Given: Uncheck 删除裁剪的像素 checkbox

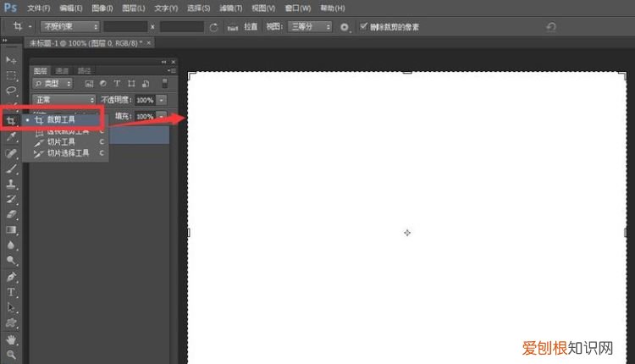Looking at the screenshot, I should (363, 27).
